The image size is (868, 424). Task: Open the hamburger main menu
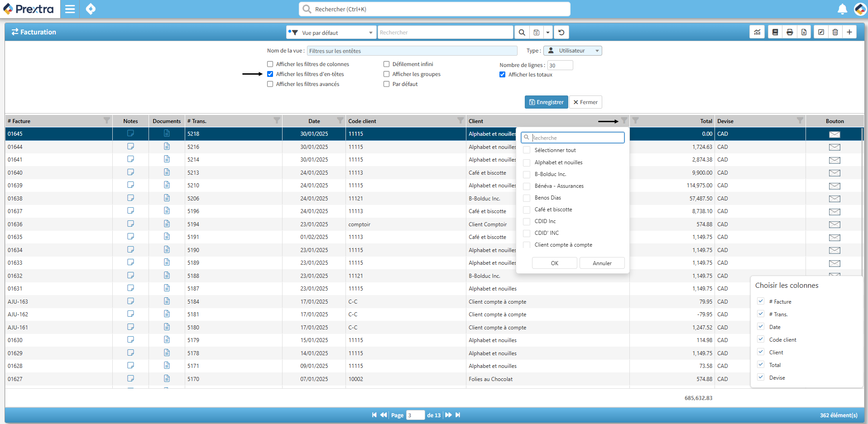(x=70, y=9)
